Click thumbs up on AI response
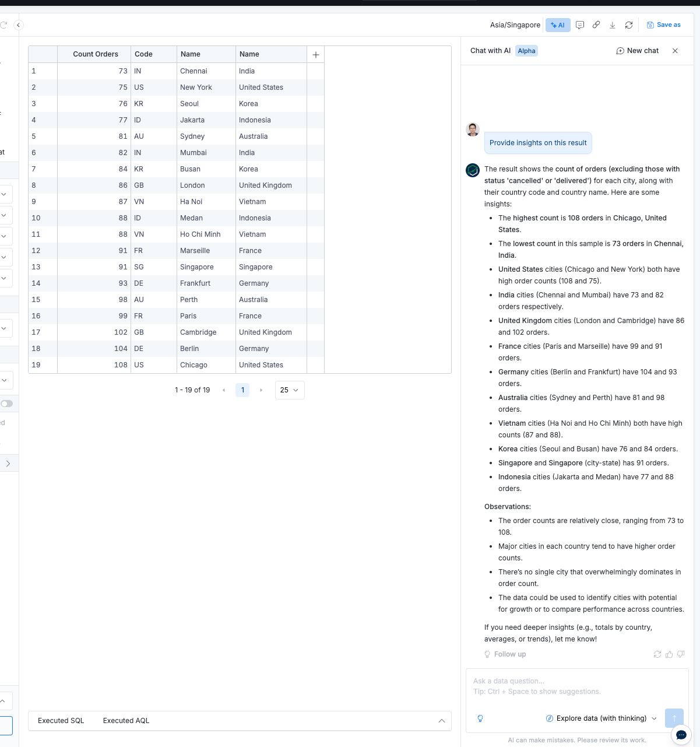Image resolution: width=700 pixels, height=747 pixels. coord(669,654)
